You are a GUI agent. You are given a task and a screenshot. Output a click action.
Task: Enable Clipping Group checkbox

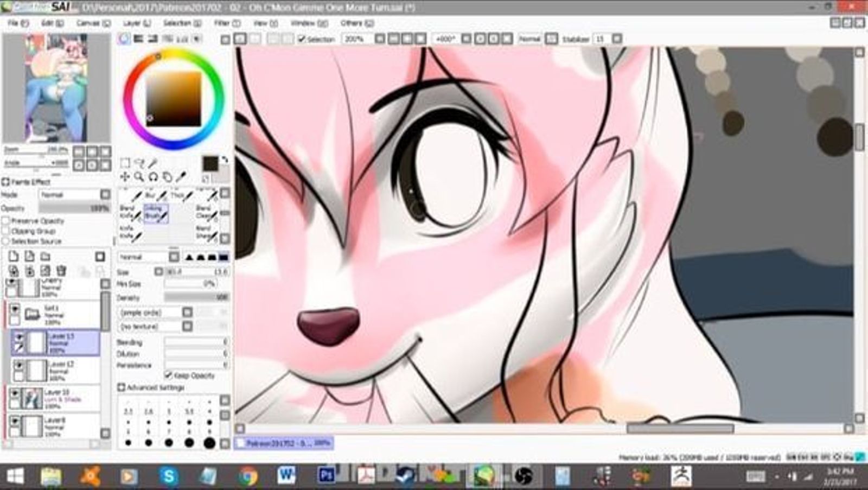tap(6, 231)
